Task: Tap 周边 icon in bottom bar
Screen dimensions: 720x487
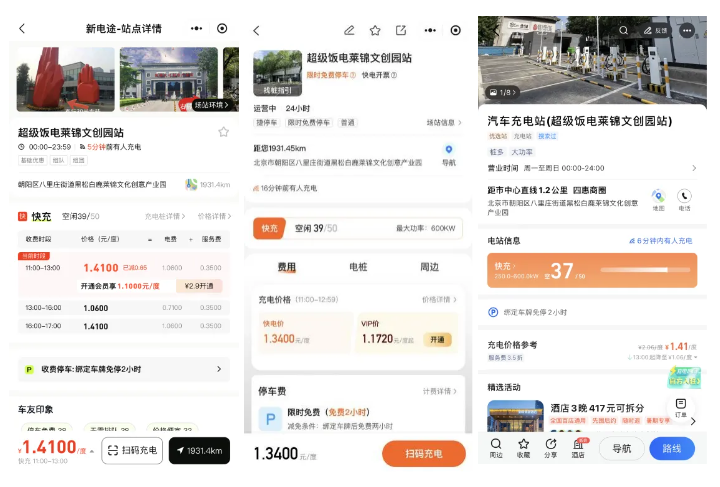Action: [x=495, y=448]
